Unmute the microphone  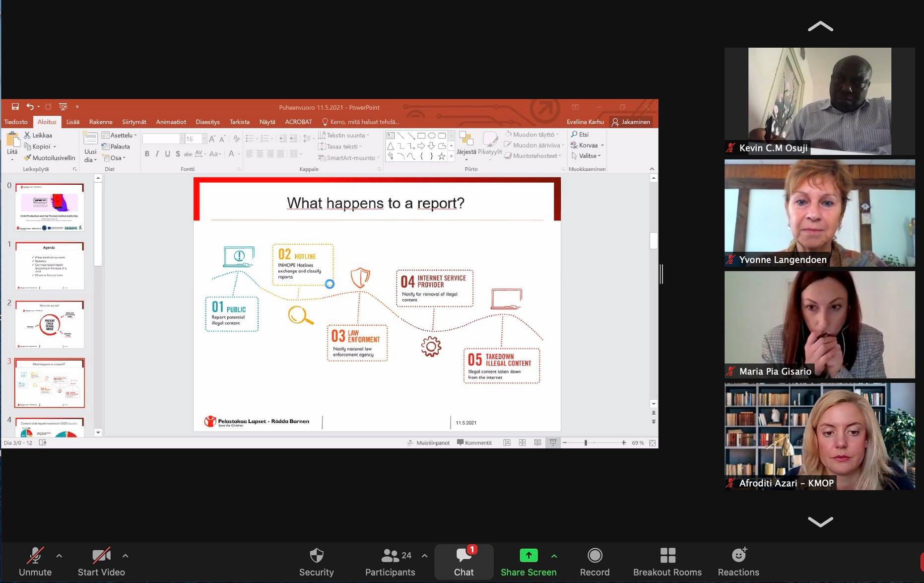[x=35, y=562]
